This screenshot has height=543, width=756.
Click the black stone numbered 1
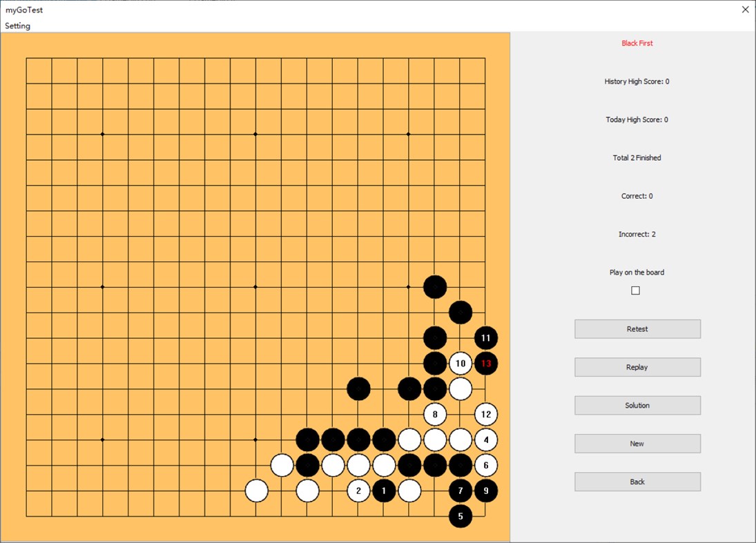tap(384, 491)
